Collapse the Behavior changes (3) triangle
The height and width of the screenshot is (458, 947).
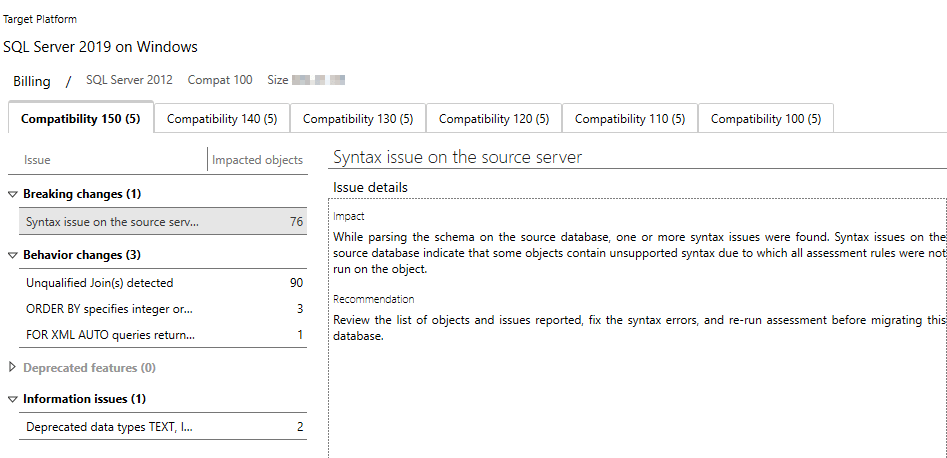[x=13, y=256]
